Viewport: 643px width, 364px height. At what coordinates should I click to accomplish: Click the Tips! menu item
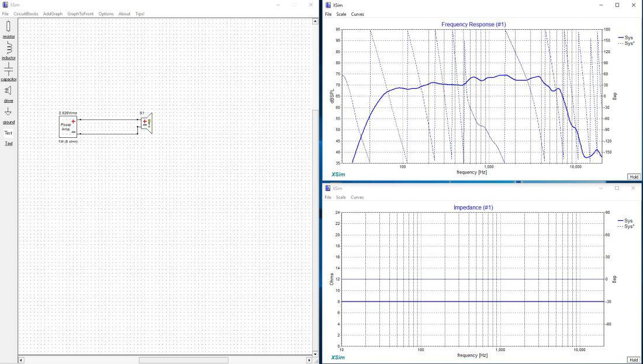[x=140, y=13]
